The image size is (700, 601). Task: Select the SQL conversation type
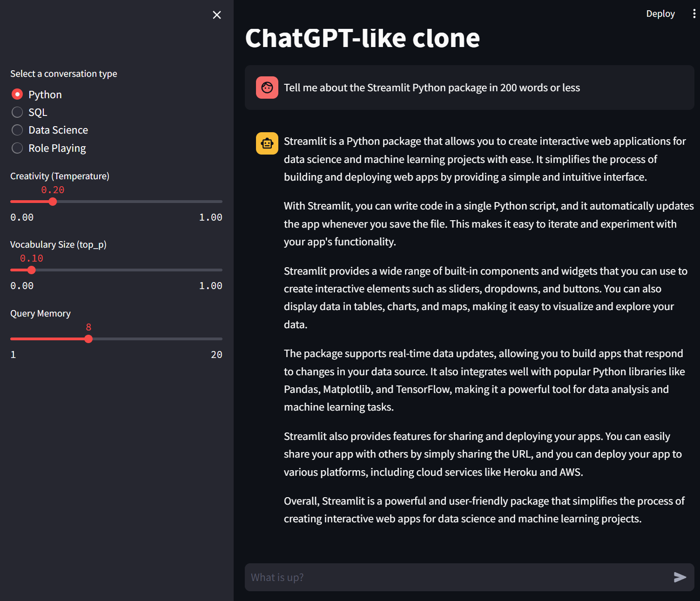[17, 112]
